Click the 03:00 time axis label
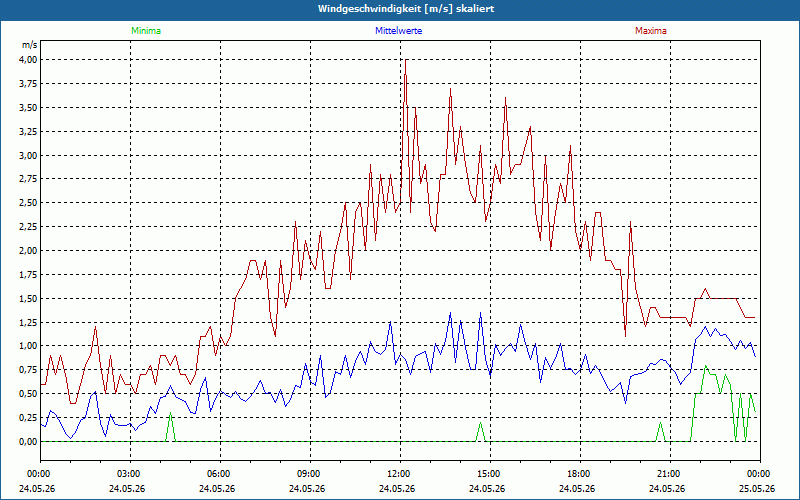800x500 pixels. click(x=131, y=474)
